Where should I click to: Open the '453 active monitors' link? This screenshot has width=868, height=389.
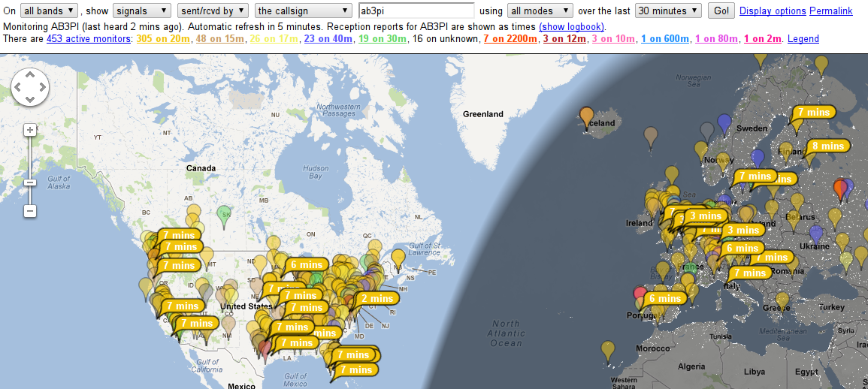tap(89, 39)
